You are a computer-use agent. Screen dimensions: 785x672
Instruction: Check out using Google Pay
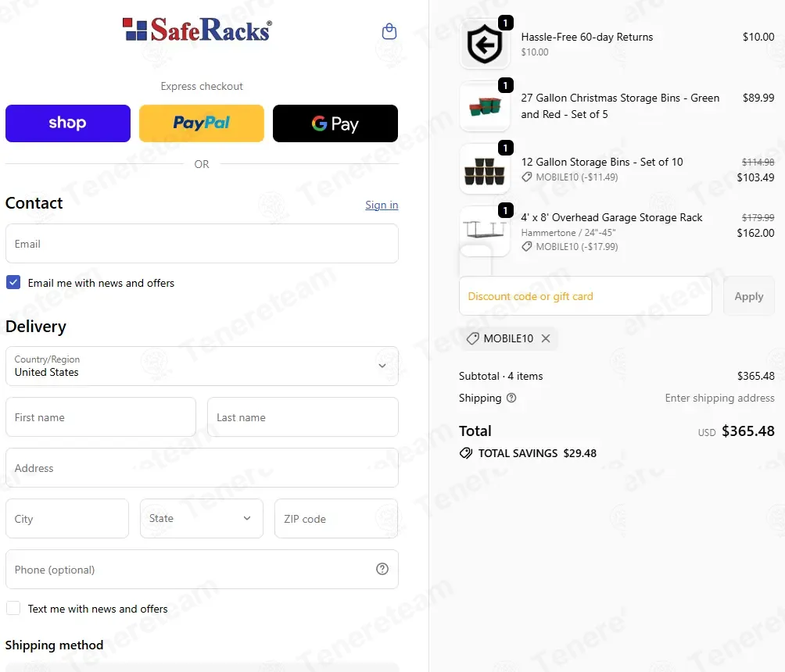(335, 123)
